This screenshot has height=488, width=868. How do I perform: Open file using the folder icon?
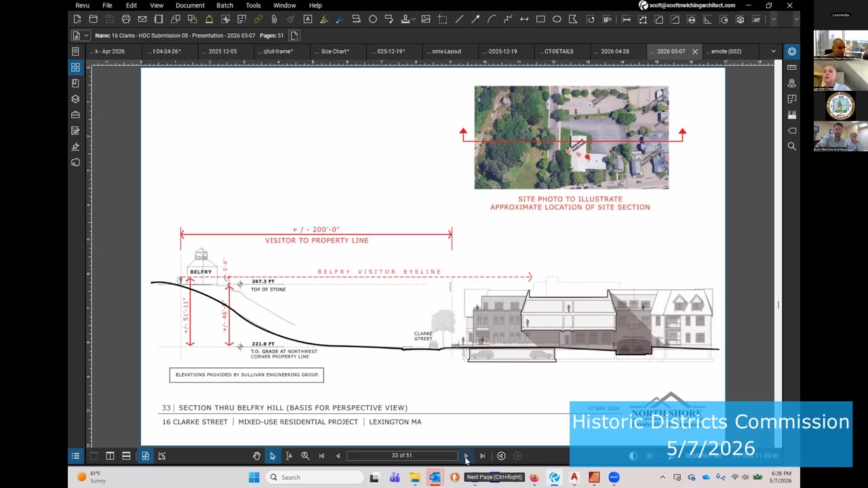[94, 20]
